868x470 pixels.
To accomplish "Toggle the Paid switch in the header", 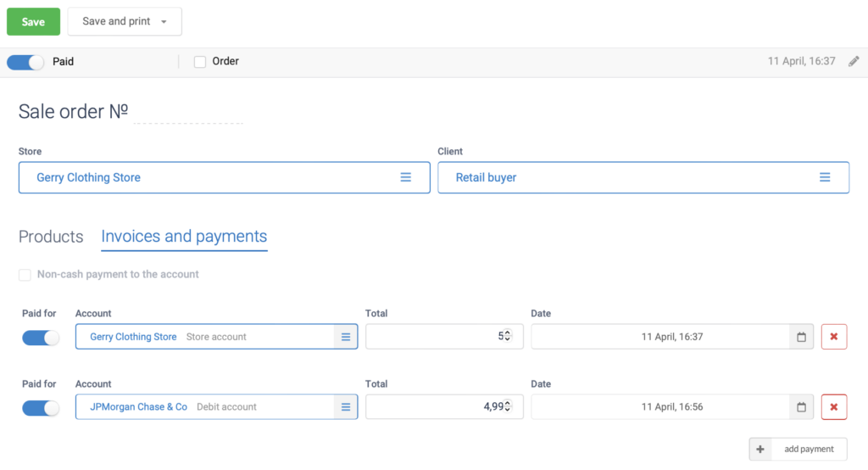I will (x=25, y=62).
